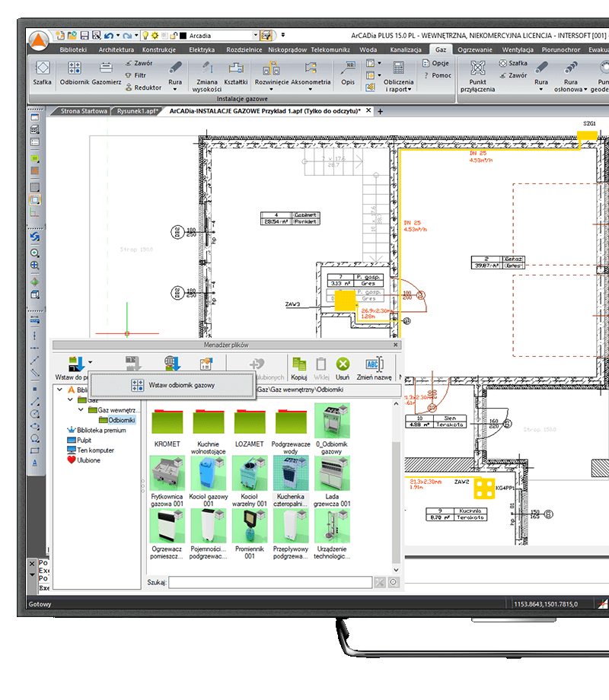Click the clear search icon beside Szukaj field
This screenshot has width=609, height=700.
(379, 582)
